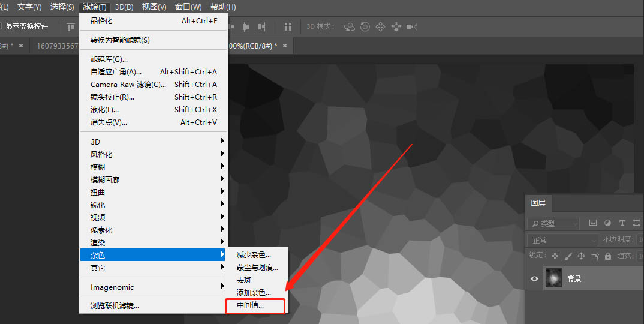Filter layers by shape layers icon

[x=636, y=223]
